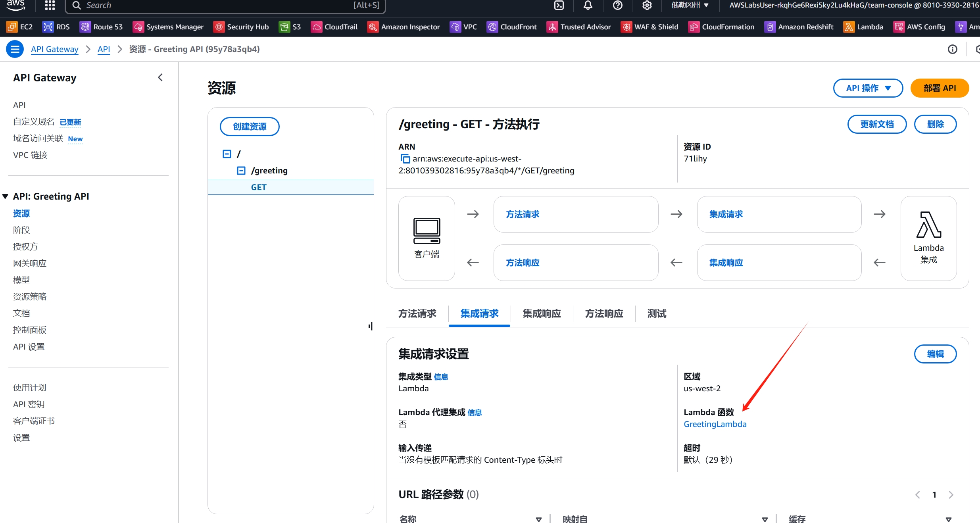Open EC2 from favorites bar

click(20, 27)
